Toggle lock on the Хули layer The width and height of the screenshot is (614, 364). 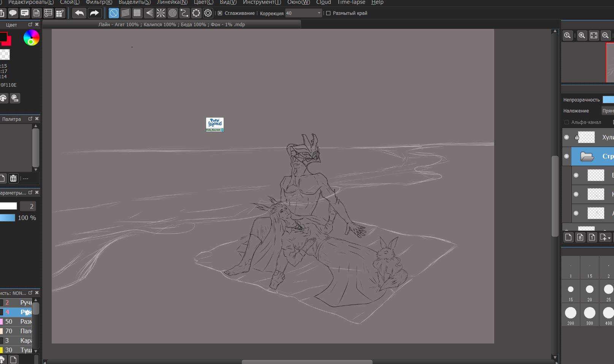click(577, 137)
